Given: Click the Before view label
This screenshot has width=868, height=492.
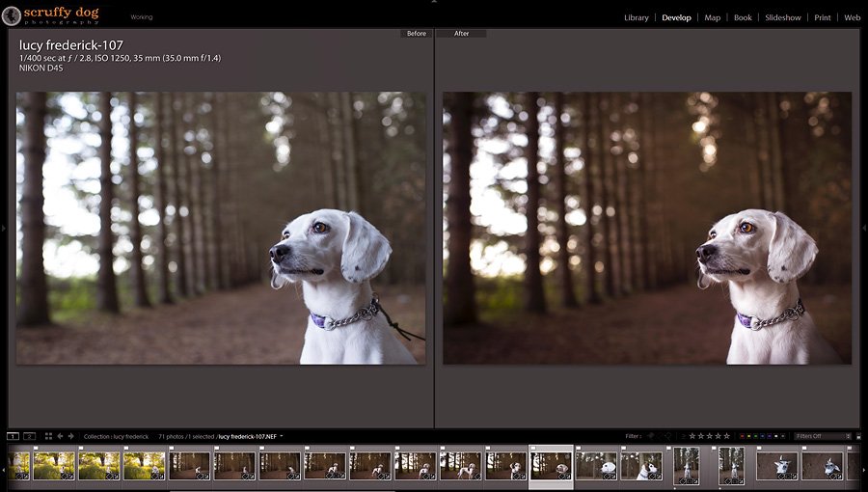Looking at the screenshot, I should pos(416,34).
